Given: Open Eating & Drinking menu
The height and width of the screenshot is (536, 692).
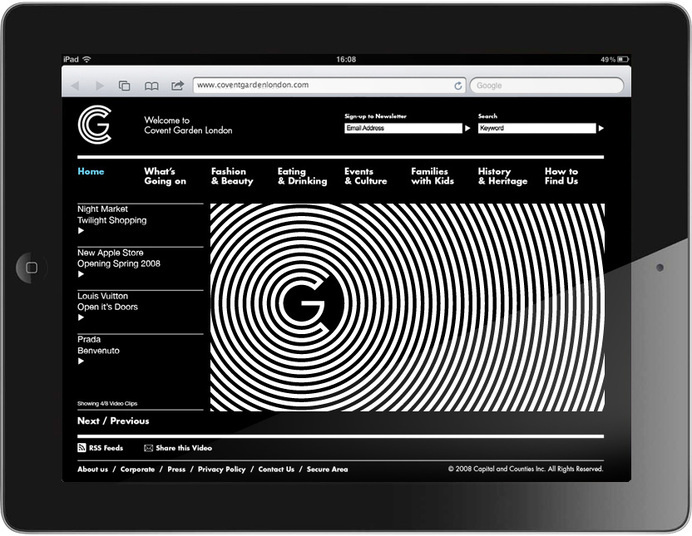Looking at the screenshot, I should [302, 176].
